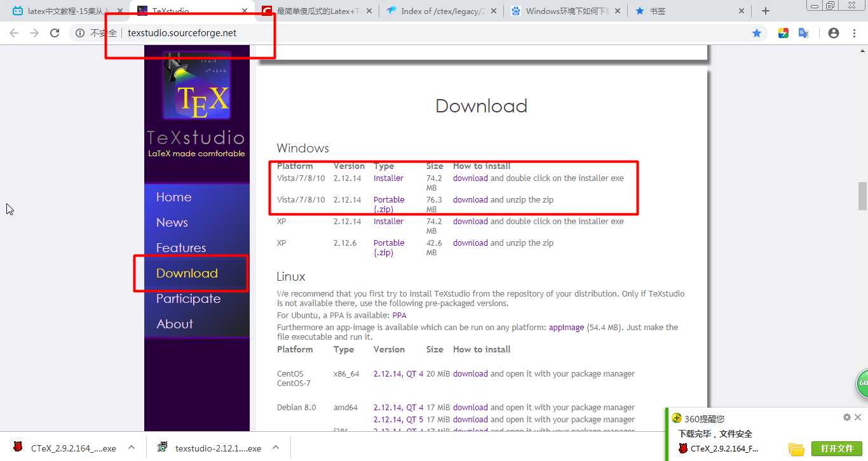Viewport: 868px width, 461px height.
Task: Click the CTeX file name in 360 popup
Action: (x=724, y=448)
